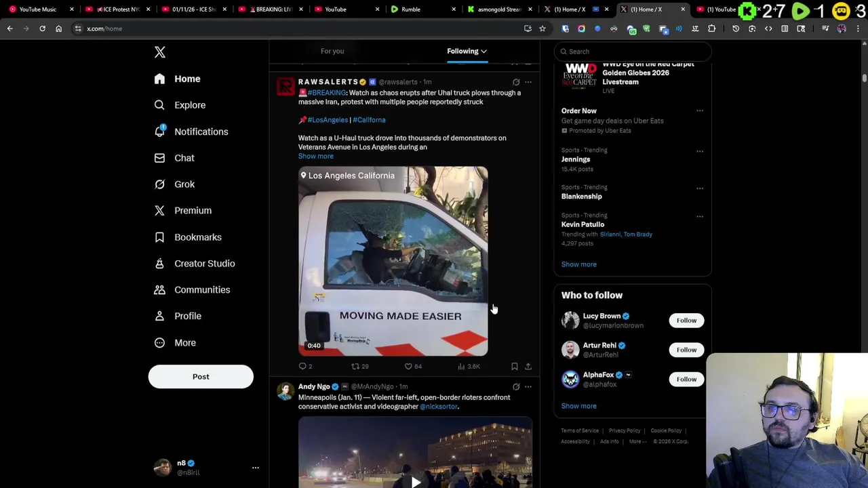
Task: Switch to the For you tab
Action: 332,51
